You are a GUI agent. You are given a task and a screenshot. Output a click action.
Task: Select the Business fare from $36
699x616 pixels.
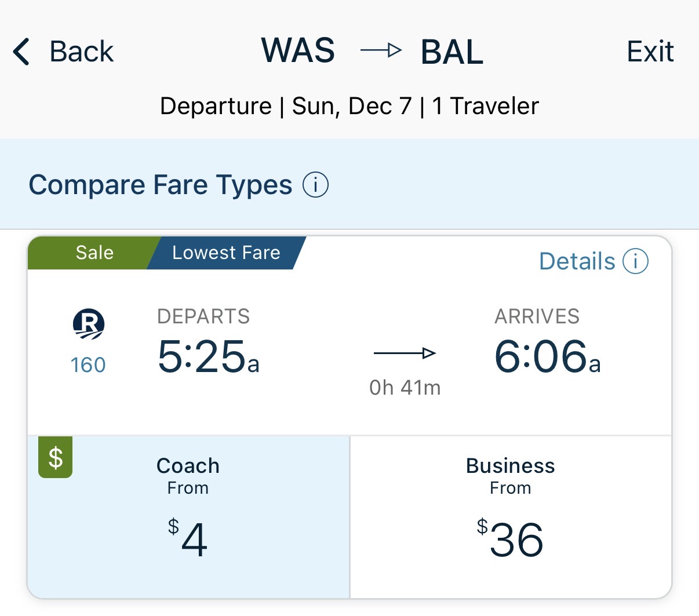click(511, 517)
